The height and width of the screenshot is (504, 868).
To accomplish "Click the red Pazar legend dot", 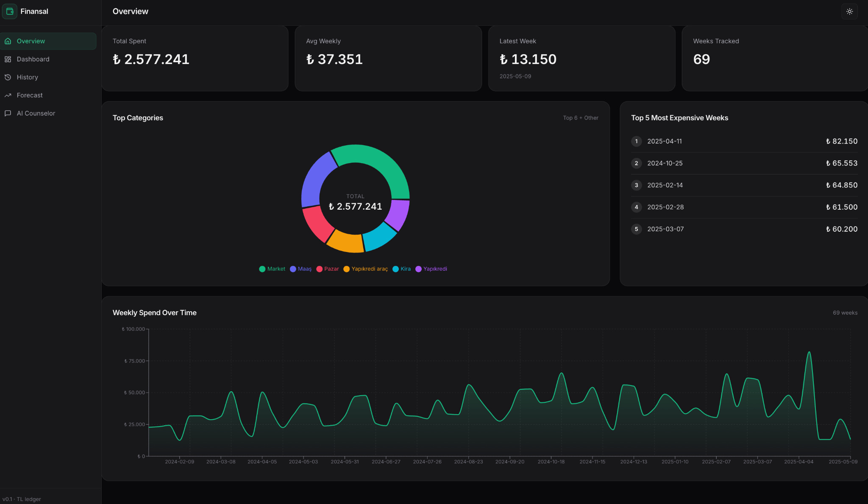I will (319, 269).
